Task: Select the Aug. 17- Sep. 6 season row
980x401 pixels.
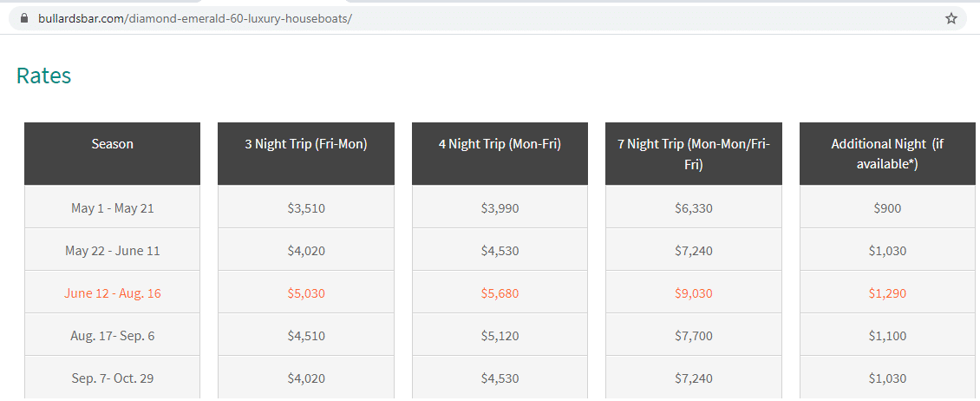Action: (113, 335)
